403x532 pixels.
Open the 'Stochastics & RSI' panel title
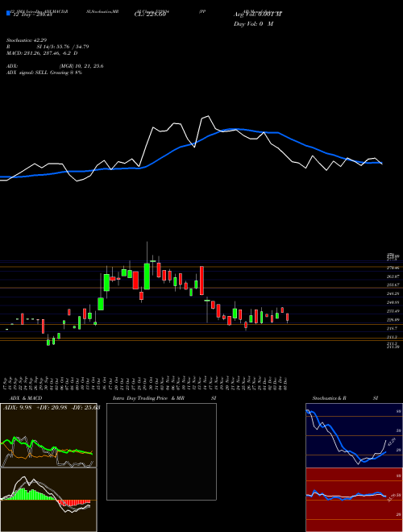click(345, 398)
